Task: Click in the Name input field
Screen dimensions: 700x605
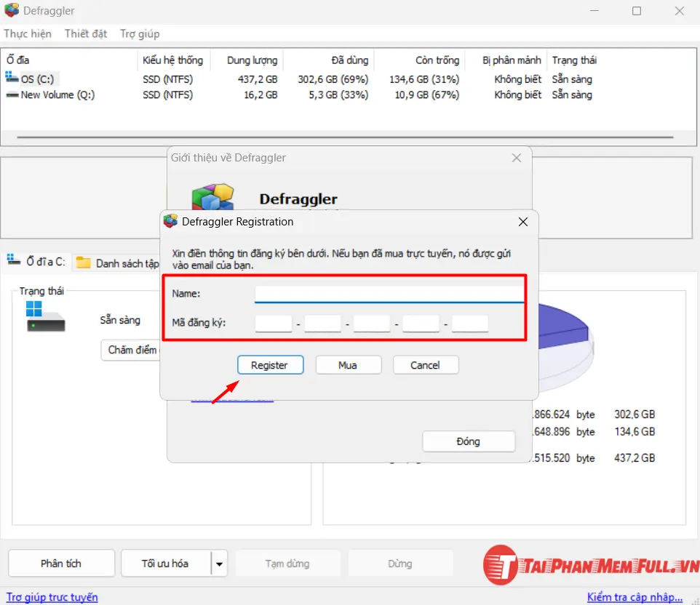Action: (389, 294)
